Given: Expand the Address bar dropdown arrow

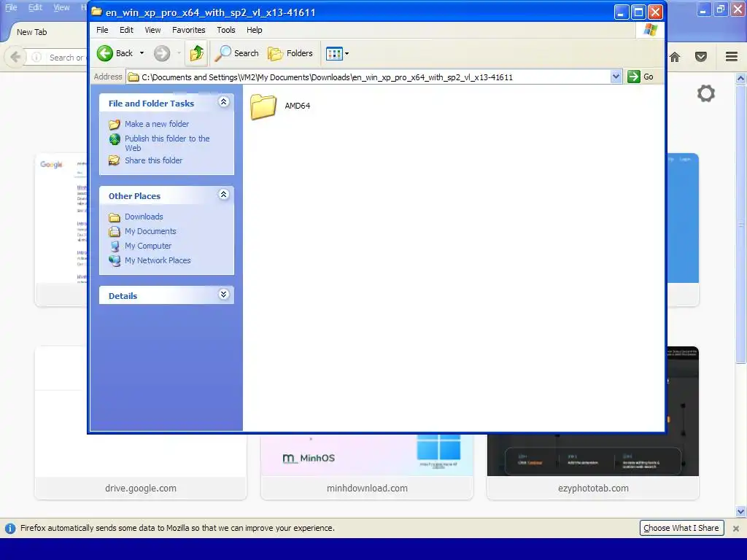Looking at the screenshot, I should point(616,77).
